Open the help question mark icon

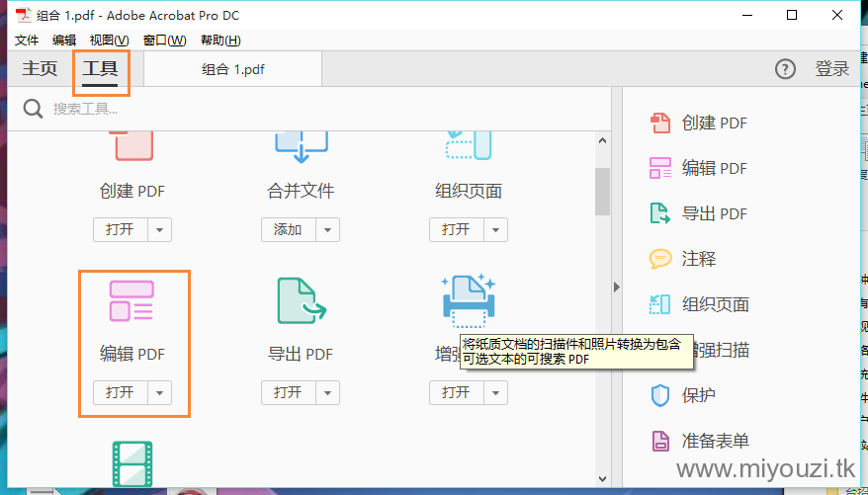coord(785,69)
